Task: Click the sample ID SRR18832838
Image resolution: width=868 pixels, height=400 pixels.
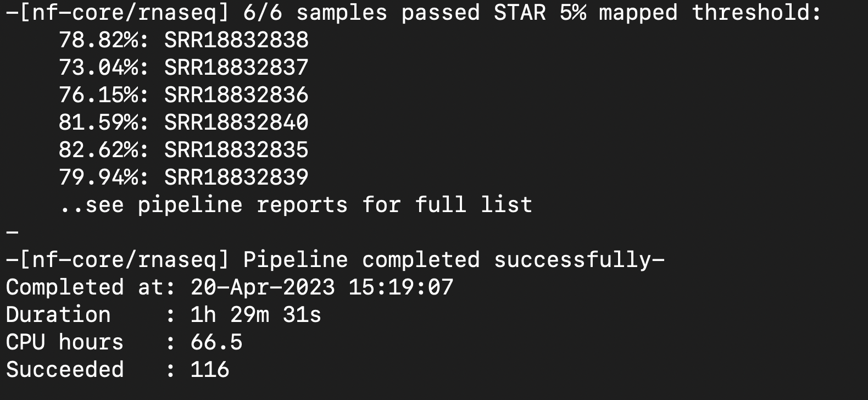Action: (236, 40)
